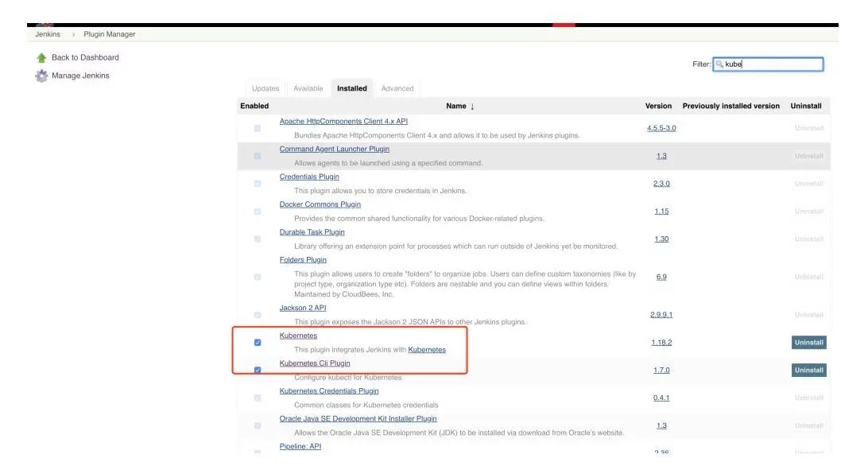Open Docker Commons Plugin link
868x470 pixels.
point(320,204)
